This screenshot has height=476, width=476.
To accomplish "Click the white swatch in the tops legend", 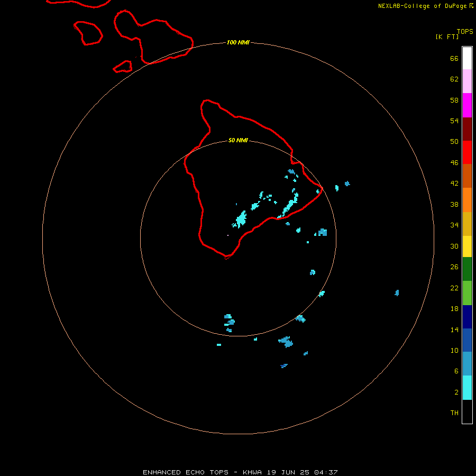I will (x=467, y=58).
